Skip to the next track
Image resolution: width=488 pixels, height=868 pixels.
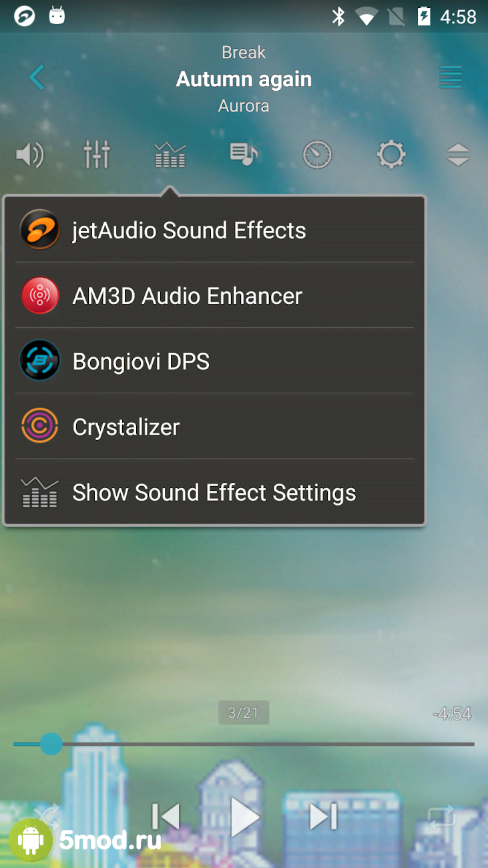click(323, 817)
